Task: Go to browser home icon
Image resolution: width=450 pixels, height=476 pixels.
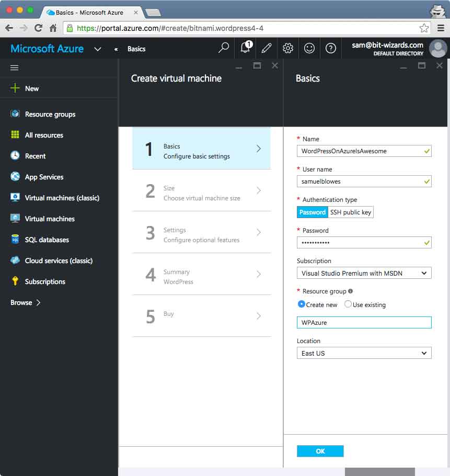Action: pyautogui.click(x=53, y=28)
